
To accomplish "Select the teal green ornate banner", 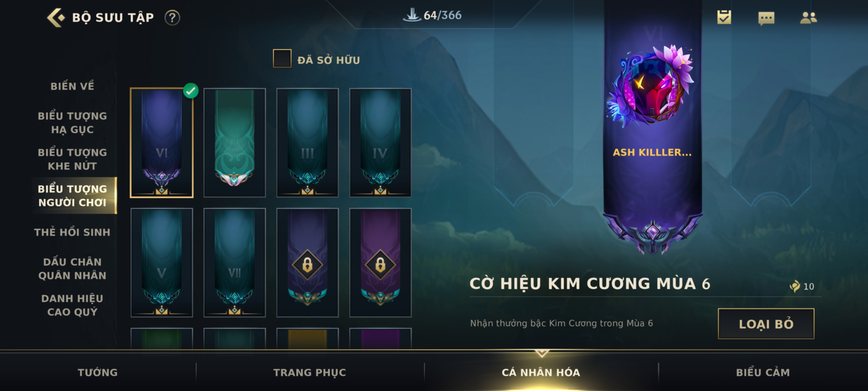I will pyautogui.click(x=235, y=143).
